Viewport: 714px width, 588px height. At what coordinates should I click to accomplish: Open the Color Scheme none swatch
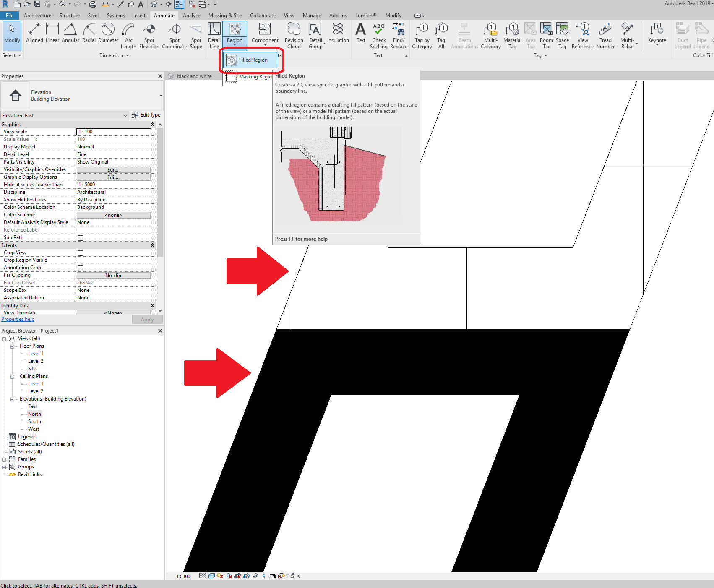113,215
